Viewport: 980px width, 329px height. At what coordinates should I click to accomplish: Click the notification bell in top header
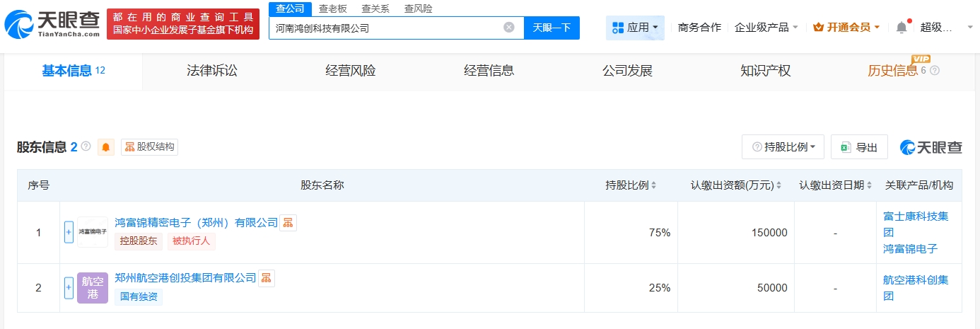click(x=901, y=28)
